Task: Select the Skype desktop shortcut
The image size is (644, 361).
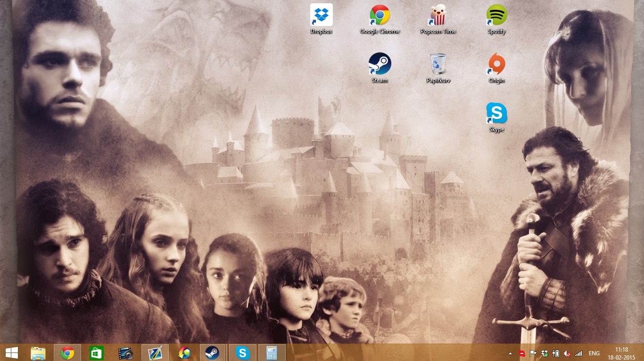Action: pyautogui.click(x=496, y=117)
